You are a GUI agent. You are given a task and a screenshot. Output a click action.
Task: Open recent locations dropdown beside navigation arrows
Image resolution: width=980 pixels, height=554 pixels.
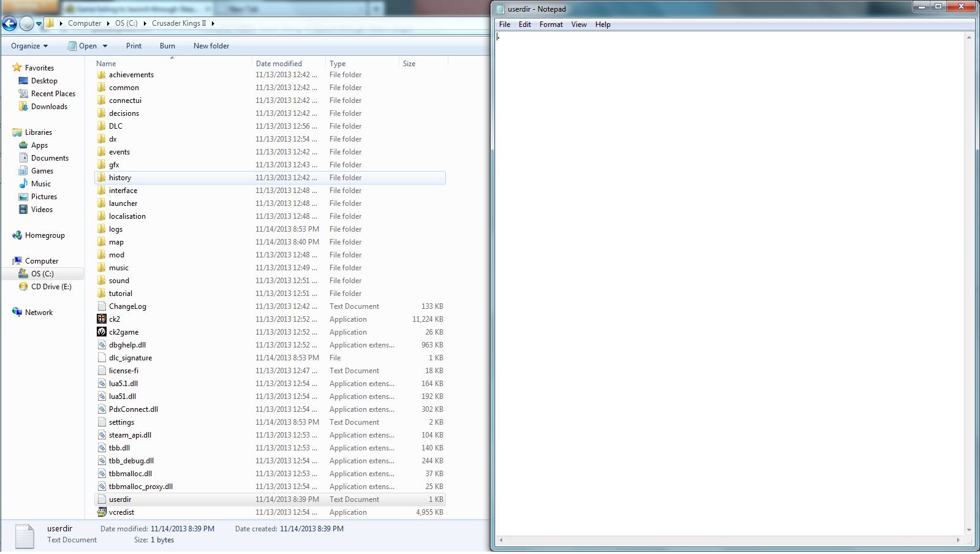pos(39,24)
